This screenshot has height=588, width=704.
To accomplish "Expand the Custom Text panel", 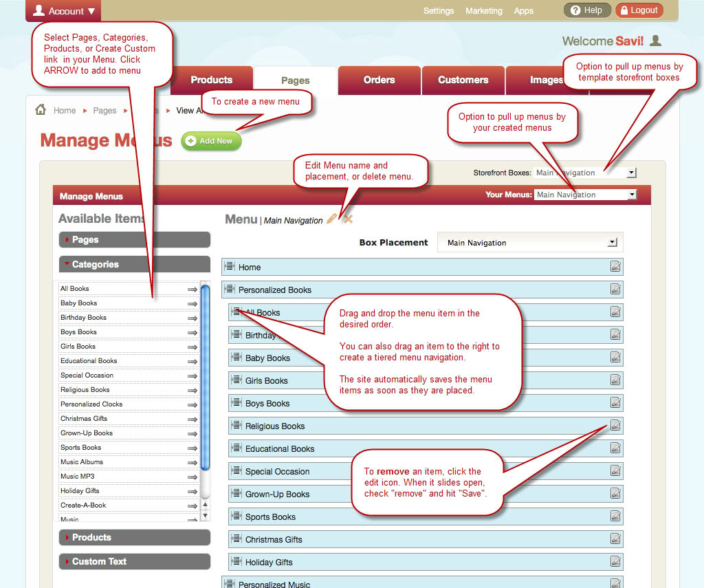I will (x=134, y=561).
